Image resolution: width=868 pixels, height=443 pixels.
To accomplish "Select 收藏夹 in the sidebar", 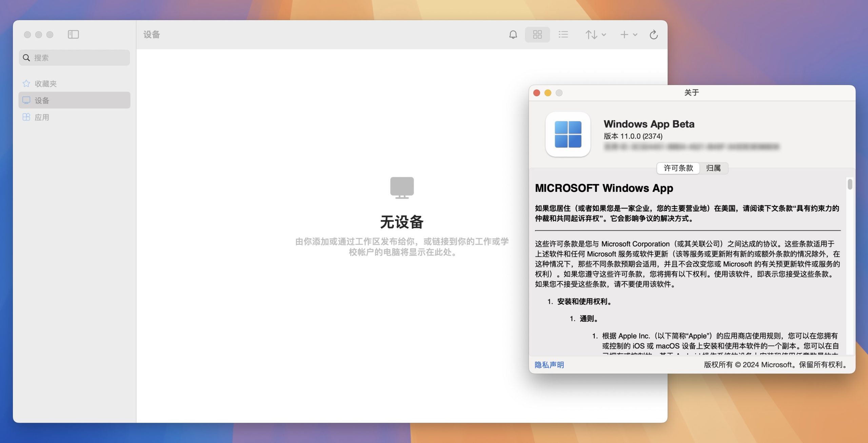I will [x=74, y=83].
